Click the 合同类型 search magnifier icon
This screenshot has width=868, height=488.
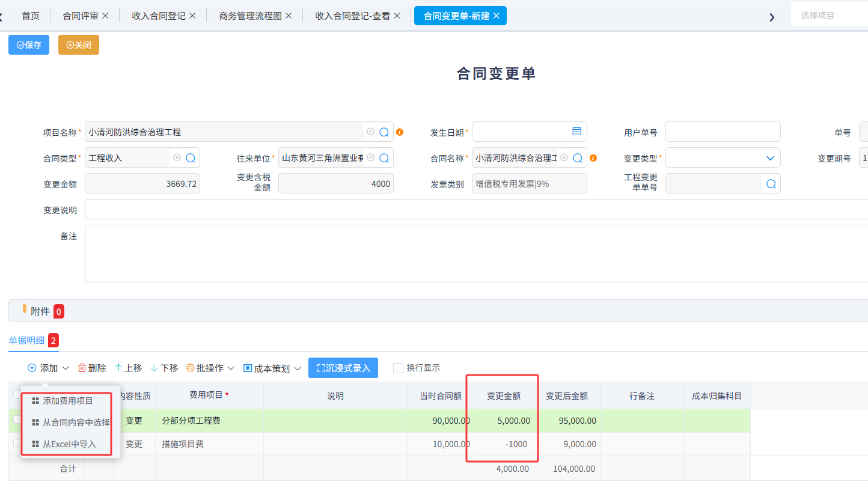pos(191,158)
